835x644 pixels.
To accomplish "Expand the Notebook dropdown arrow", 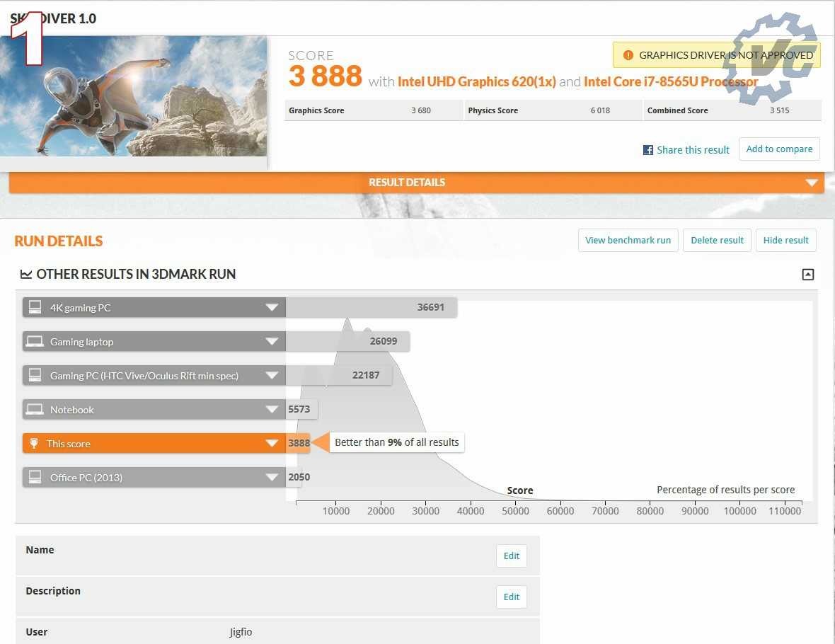I will click(x=272, y=410).
